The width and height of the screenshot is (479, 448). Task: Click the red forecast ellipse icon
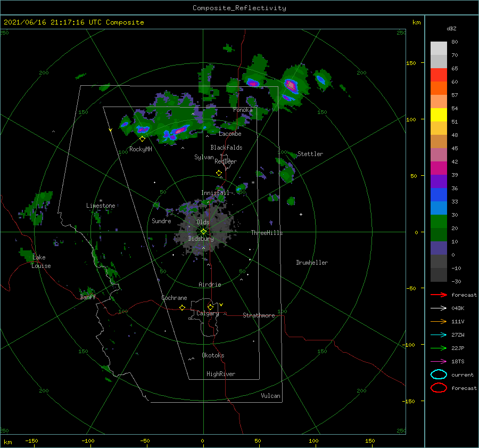tap(439, 388)
